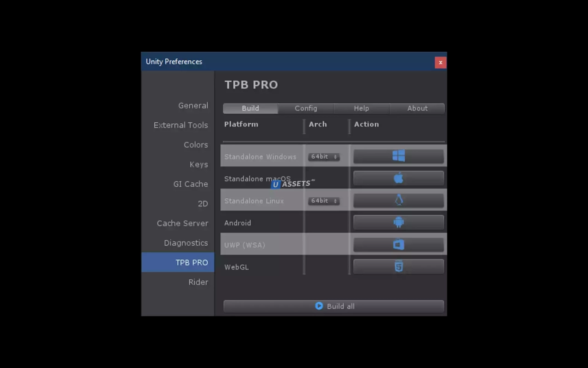Viewport: 588px width, 368px height.
Task: Click the TPB PRO heading
Action: [251, 85]
